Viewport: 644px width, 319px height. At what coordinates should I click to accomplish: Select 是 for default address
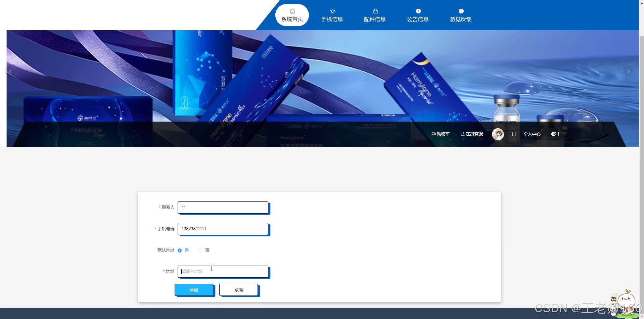tap(183, 250)
